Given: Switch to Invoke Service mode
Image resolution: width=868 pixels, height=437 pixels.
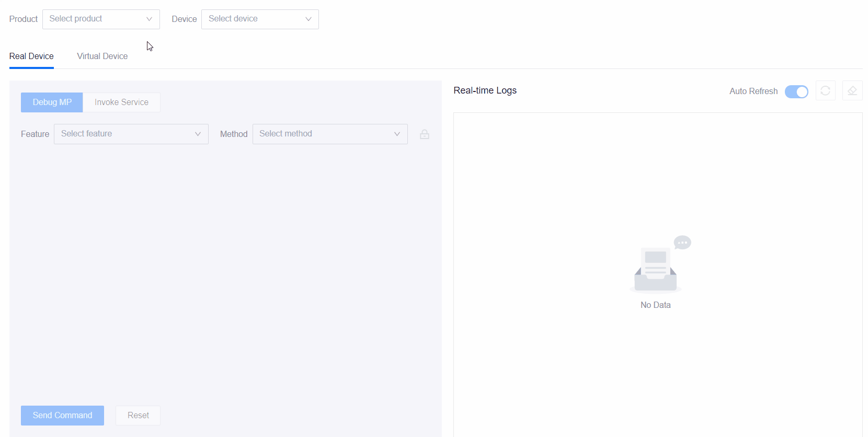Looking at the screenshot, I should point(121,102).
